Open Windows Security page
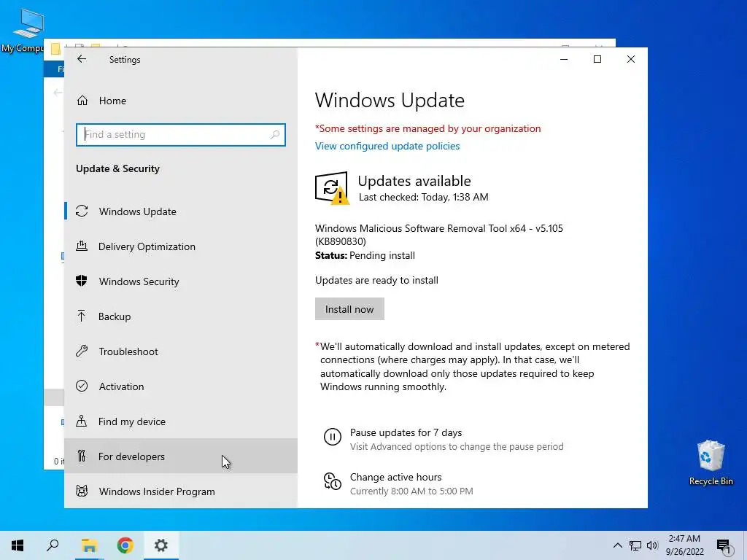 click(x=181, y=281)
